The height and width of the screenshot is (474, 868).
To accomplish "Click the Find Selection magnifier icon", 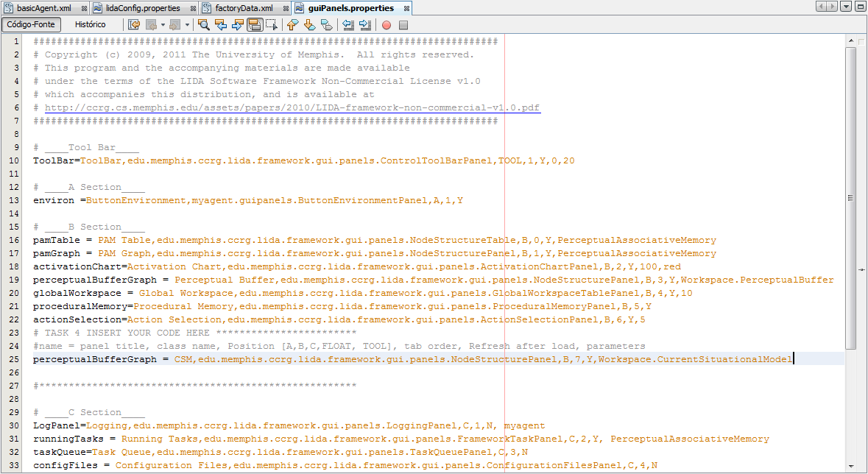I will [x=204, y=24].
